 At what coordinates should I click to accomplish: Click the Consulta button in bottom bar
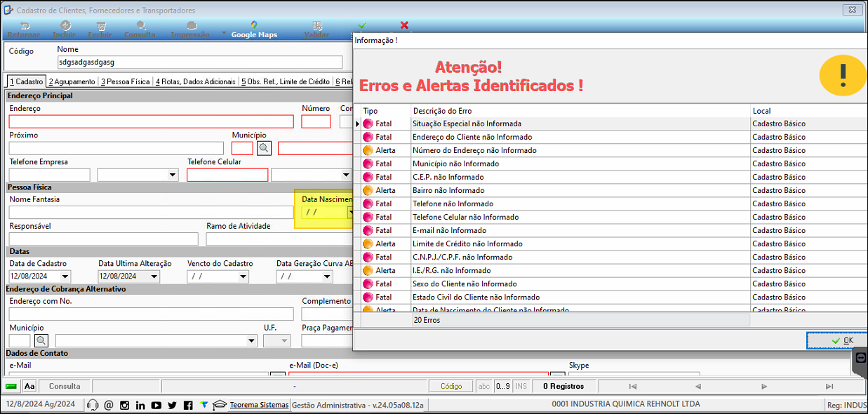65,386
